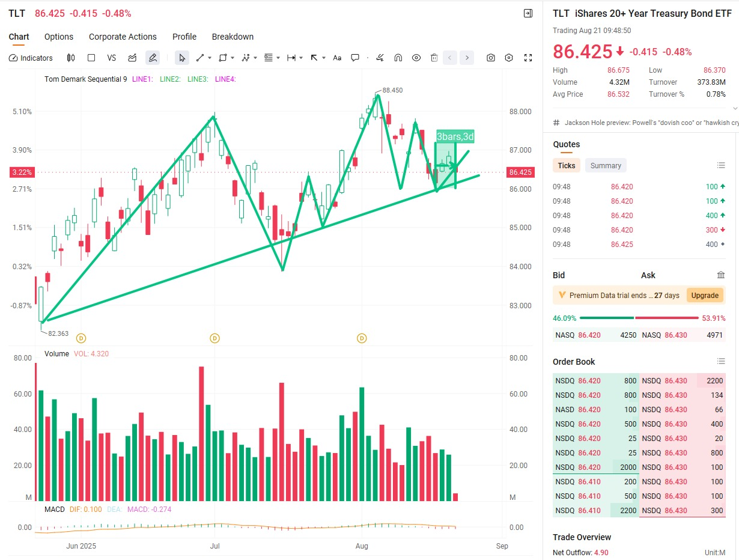The width and height of the screenshot is (739, 560).
Task: Select the arrow marker tool
Action: 314,58
